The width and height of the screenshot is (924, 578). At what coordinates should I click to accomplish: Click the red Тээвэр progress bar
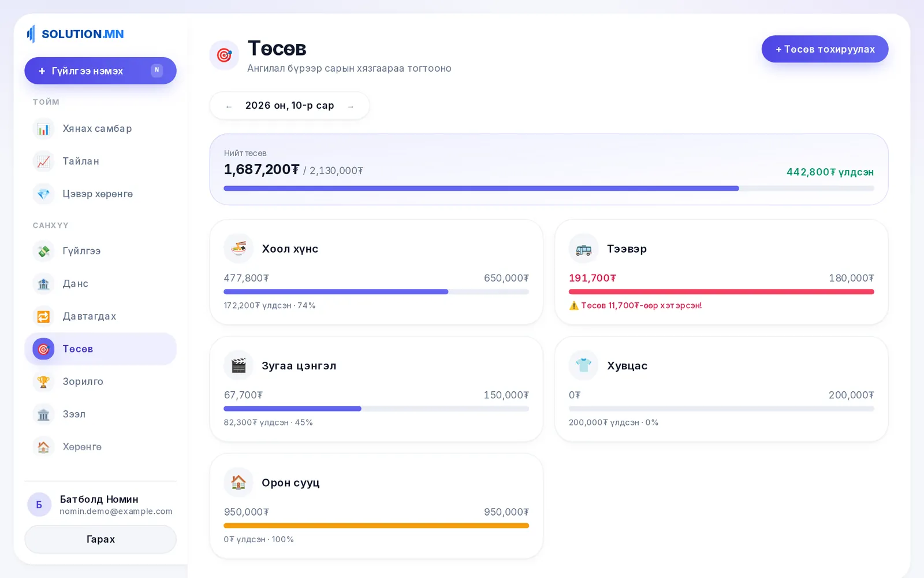click(721, 292)
